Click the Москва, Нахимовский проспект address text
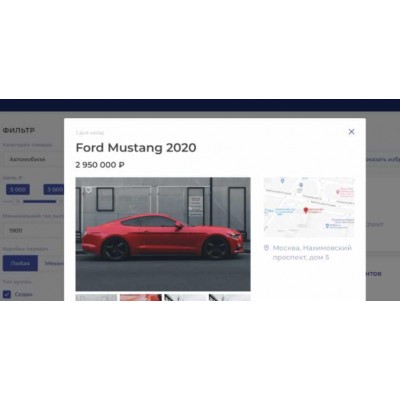The height and width of the screenshot is (400, 400). (312, 252)
